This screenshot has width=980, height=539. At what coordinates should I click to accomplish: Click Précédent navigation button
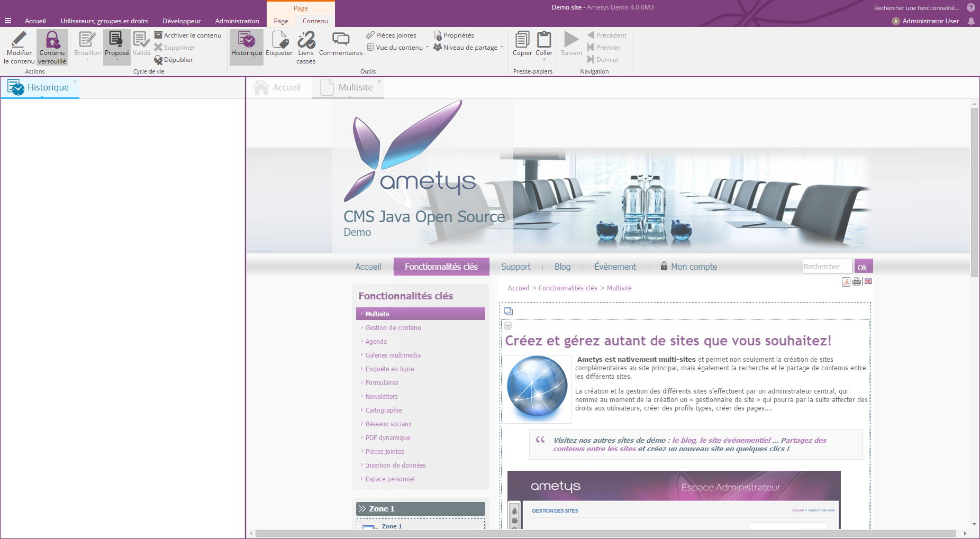(607, 35)
